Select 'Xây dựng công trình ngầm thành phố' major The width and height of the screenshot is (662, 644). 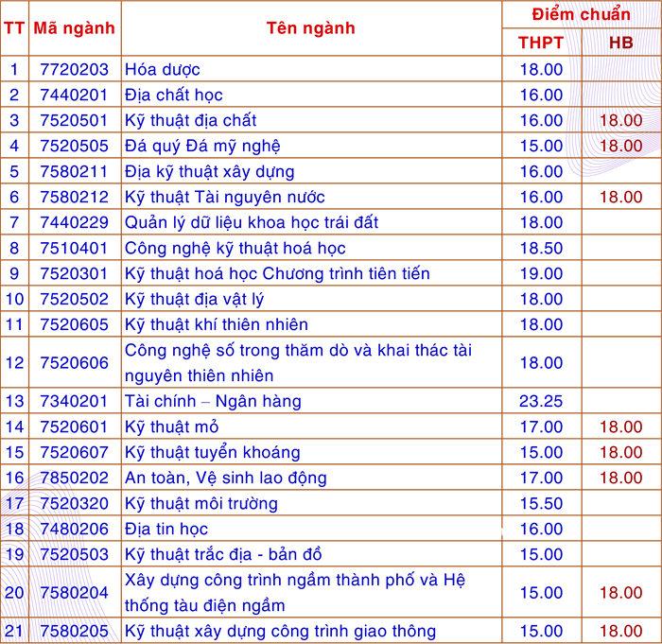(295, 593)
